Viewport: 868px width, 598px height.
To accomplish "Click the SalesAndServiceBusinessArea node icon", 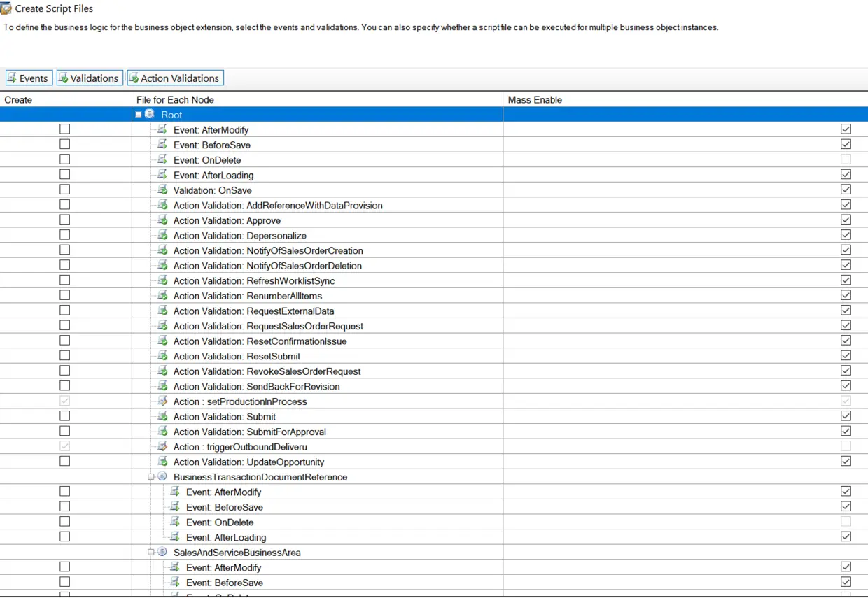I will click(x=162, y=552).
